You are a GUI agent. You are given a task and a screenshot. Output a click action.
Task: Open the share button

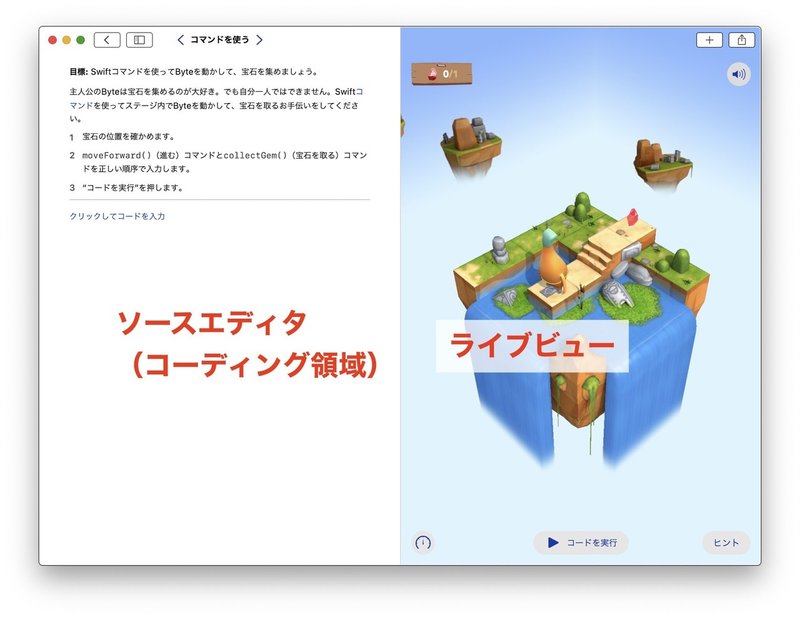[x=742, y=40]
